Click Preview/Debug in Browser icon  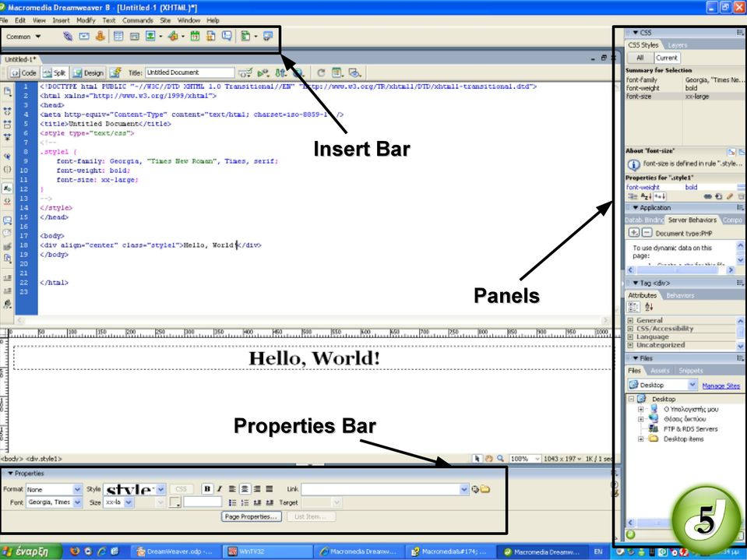point(298,73)
